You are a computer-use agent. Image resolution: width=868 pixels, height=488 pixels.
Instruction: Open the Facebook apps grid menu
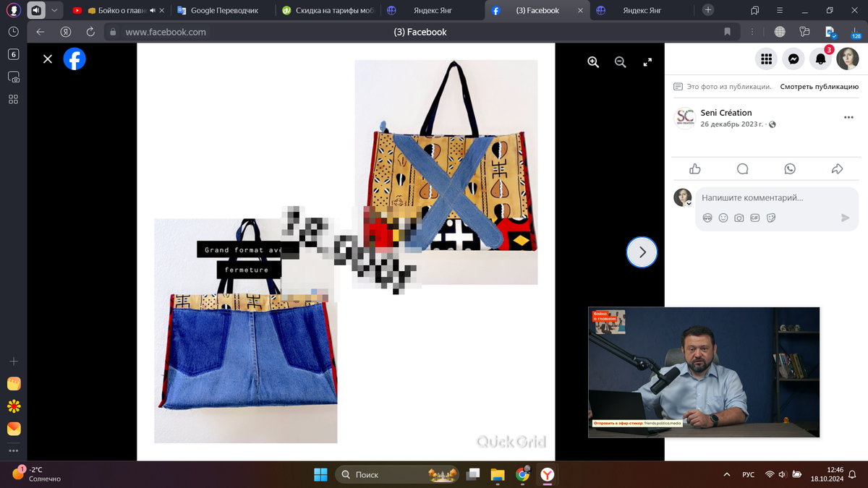(766, 59)
